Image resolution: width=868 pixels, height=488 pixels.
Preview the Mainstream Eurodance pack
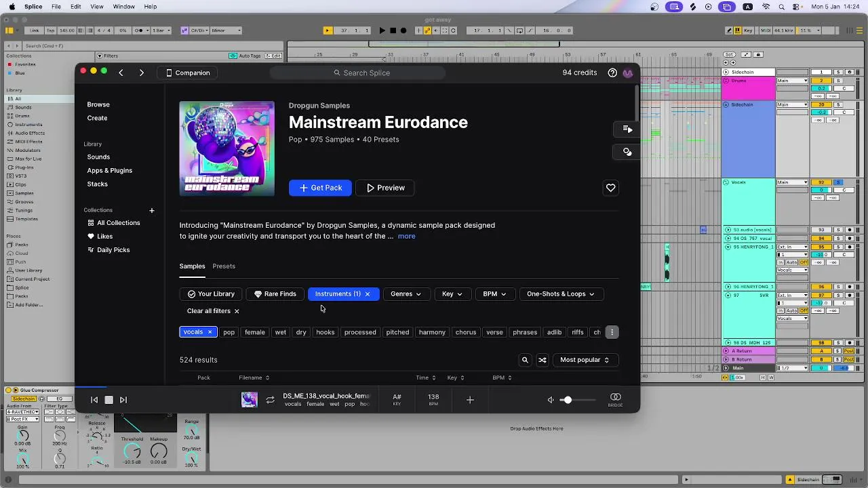pos(385,188)
